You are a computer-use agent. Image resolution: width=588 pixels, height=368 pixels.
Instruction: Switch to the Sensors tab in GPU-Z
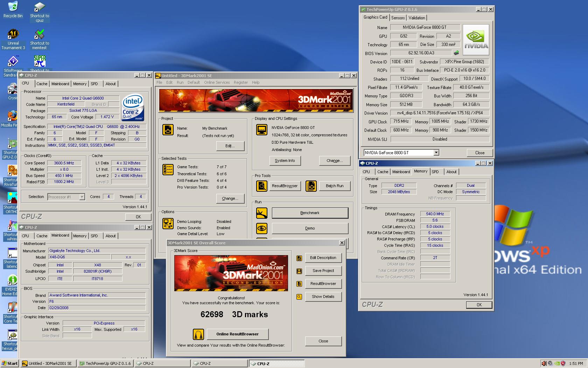(x=398, y=18)
